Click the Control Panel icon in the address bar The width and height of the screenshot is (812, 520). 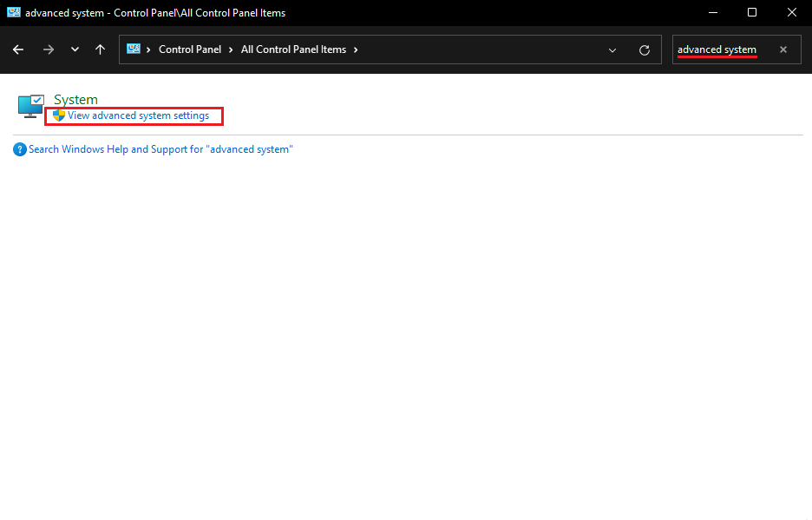(x=134, y=49)
